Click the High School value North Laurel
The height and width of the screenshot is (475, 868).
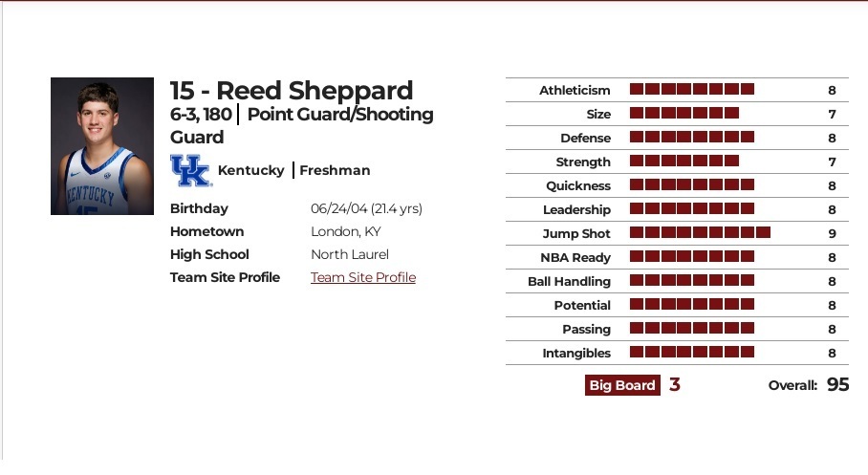(x=350, y=254)
